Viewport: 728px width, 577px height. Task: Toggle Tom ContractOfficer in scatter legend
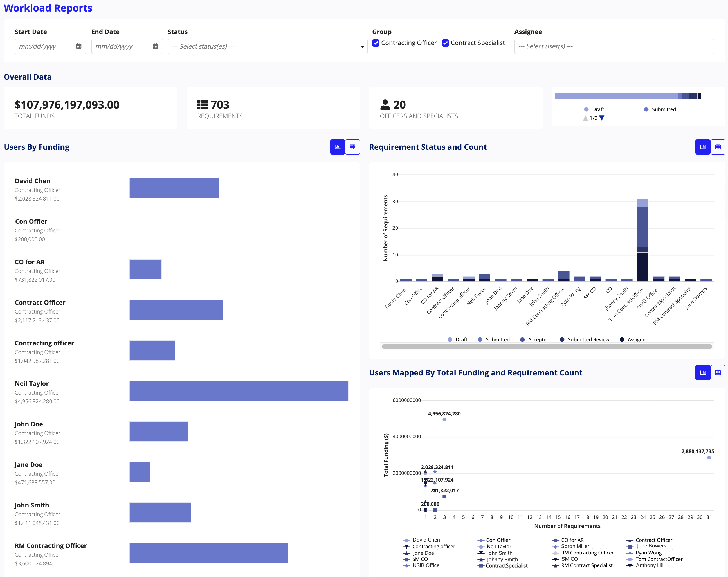654,559
